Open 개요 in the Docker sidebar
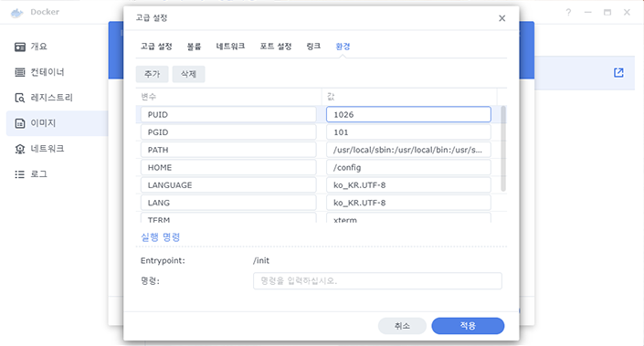 [38, 47]
